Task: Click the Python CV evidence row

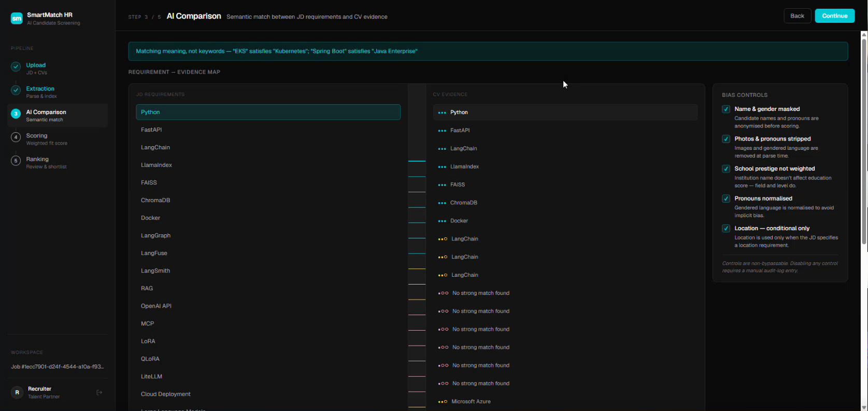Action: 565,112
